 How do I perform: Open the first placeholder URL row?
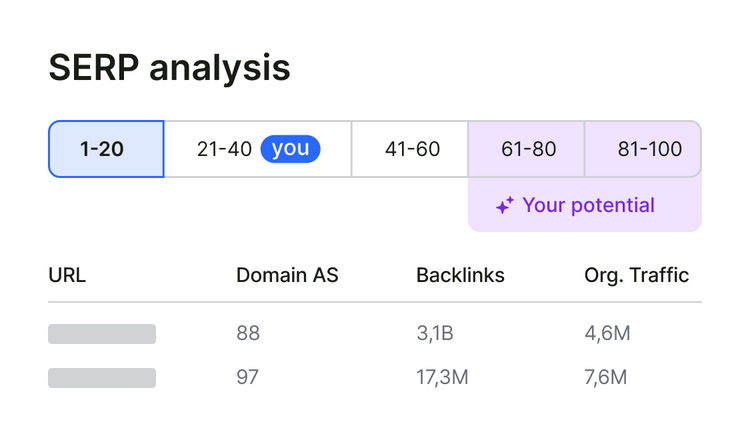pos(102,334)
